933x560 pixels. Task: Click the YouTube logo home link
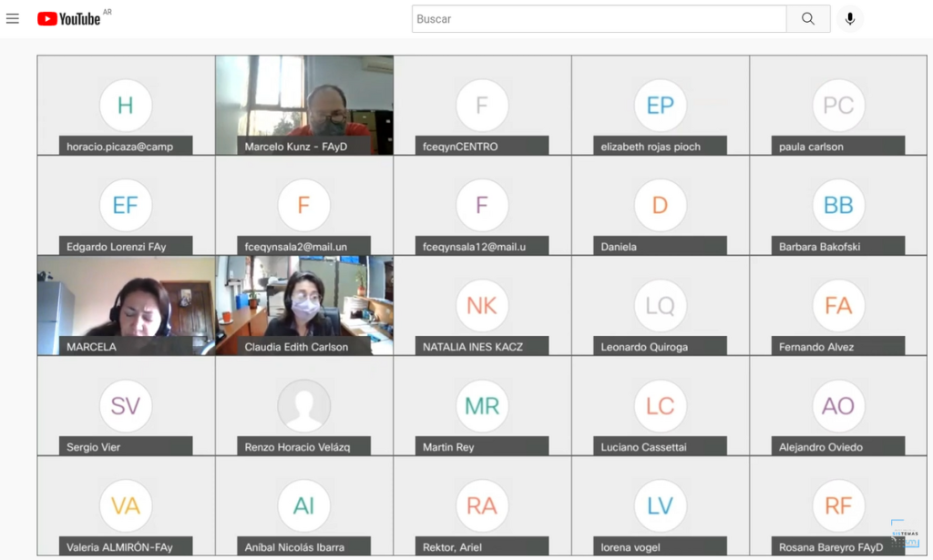(x=69, y=19)
